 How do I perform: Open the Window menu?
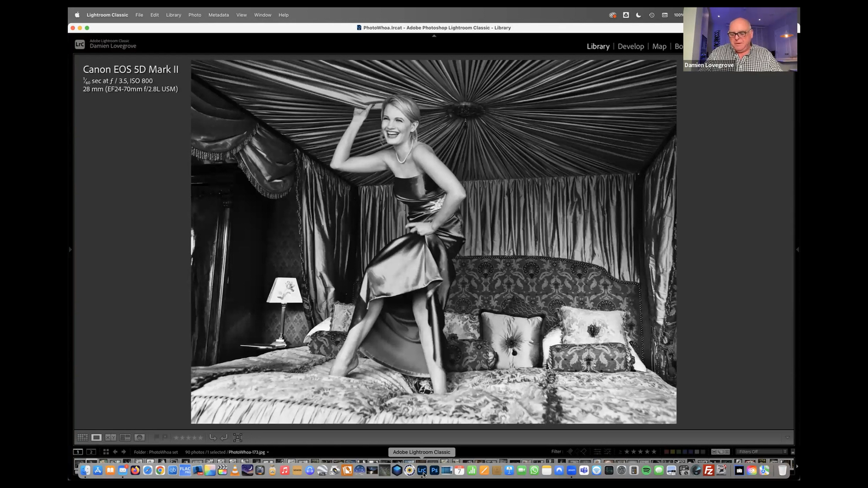[263, 15]
